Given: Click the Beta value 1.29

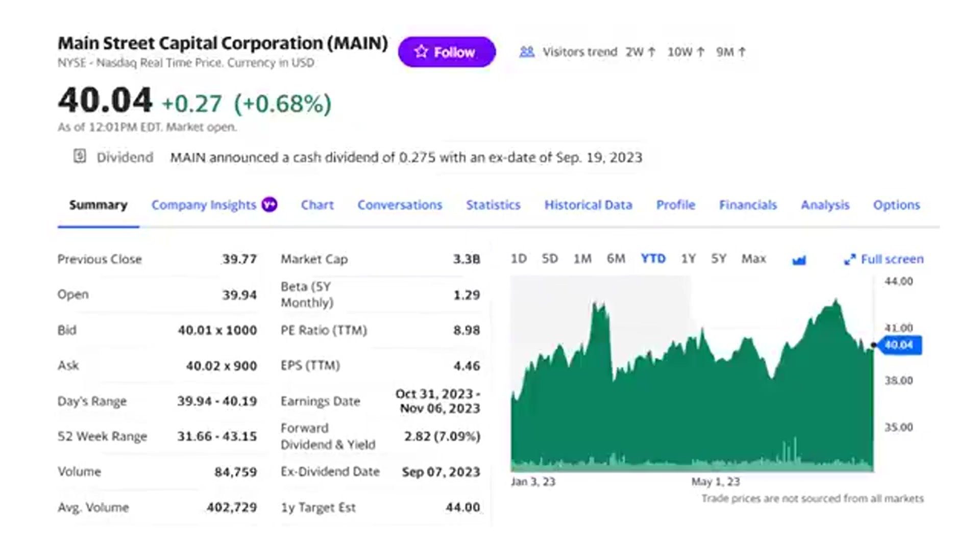Looking at the screenshot, I should point(467,295).
